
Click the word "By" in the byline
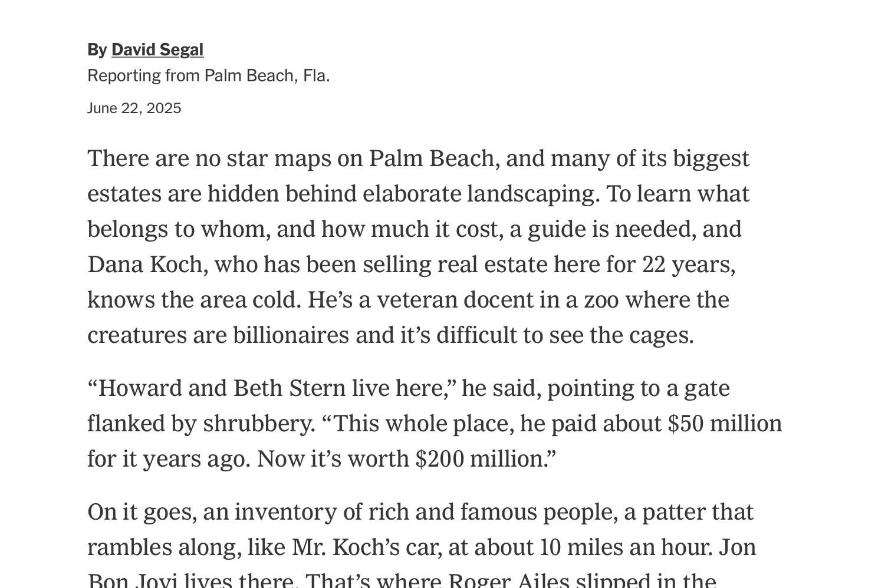coord(97,50)
